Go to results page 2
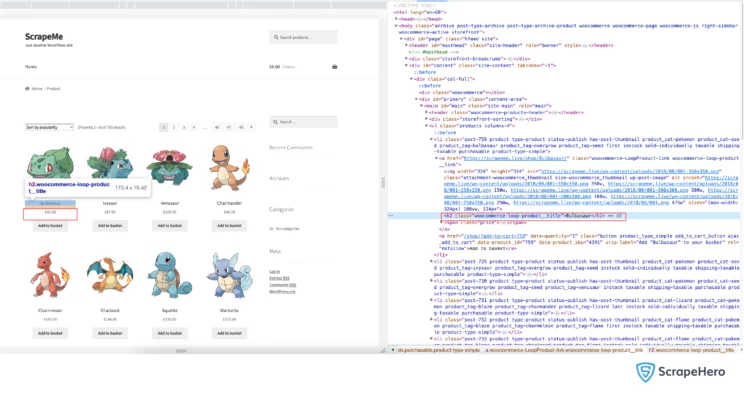This screenshot has height=396, width=744. pos(174,127)
